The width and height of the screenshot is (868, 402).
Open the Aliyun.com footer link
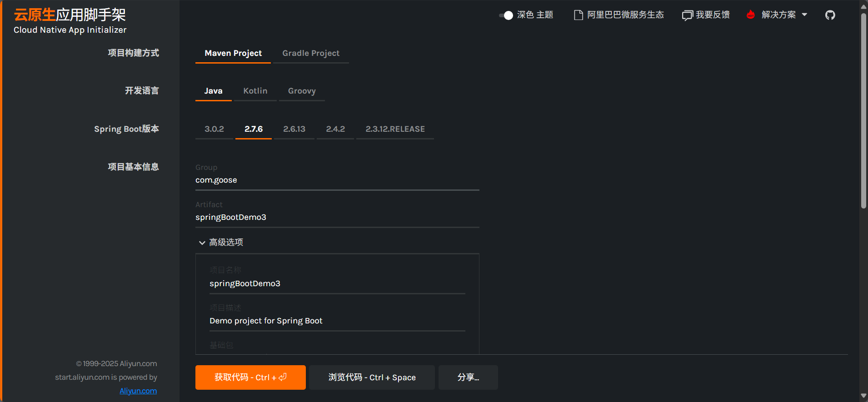pos(138,391)
